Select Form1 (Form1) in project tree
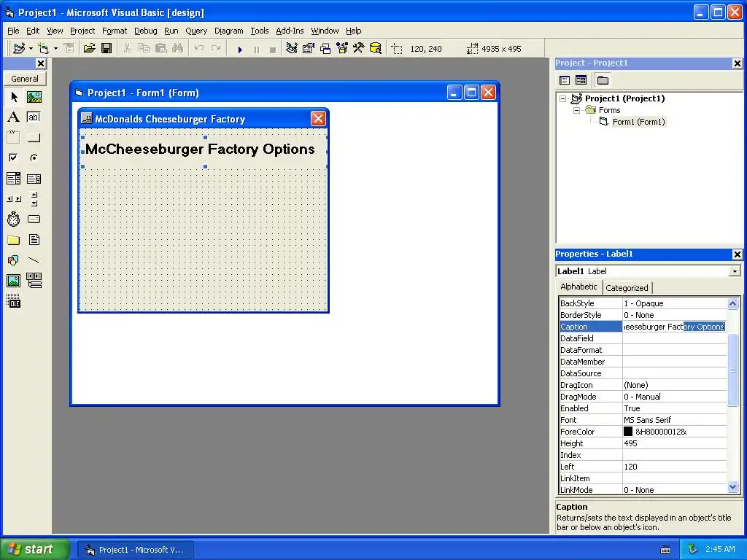747x560 pixels. pos(638,122)
